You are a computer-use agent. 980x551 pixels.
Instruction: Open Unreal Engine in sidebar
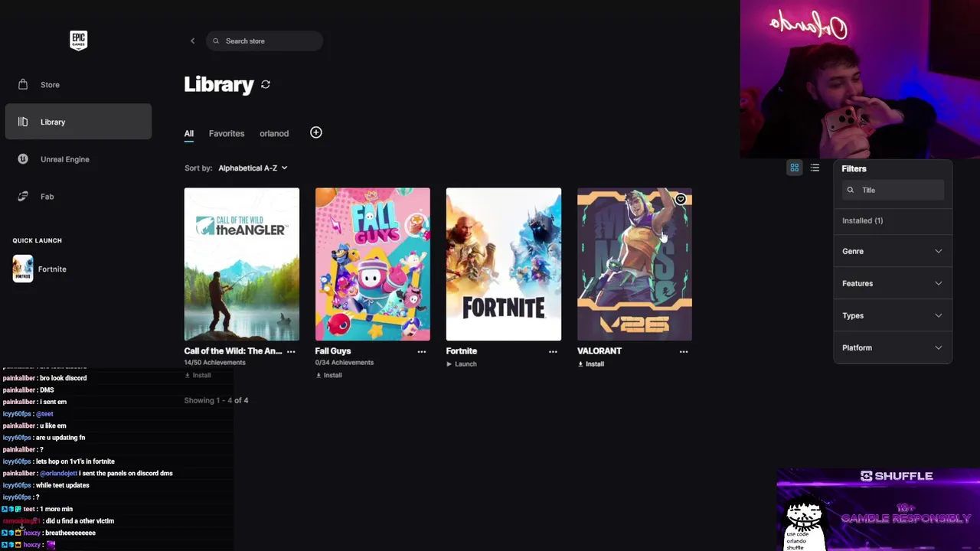(x=78, y=159)
